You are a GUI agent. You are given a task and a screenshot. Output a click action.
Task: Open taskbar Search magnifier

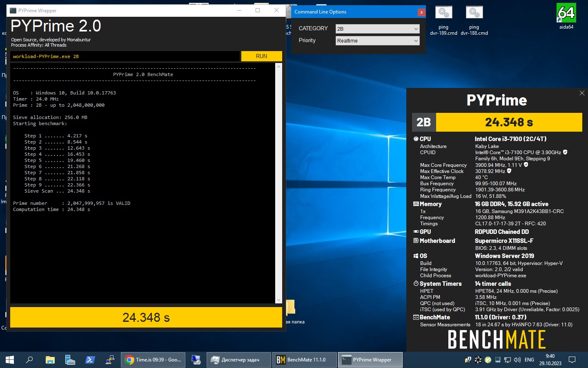(x=29, y=360)
